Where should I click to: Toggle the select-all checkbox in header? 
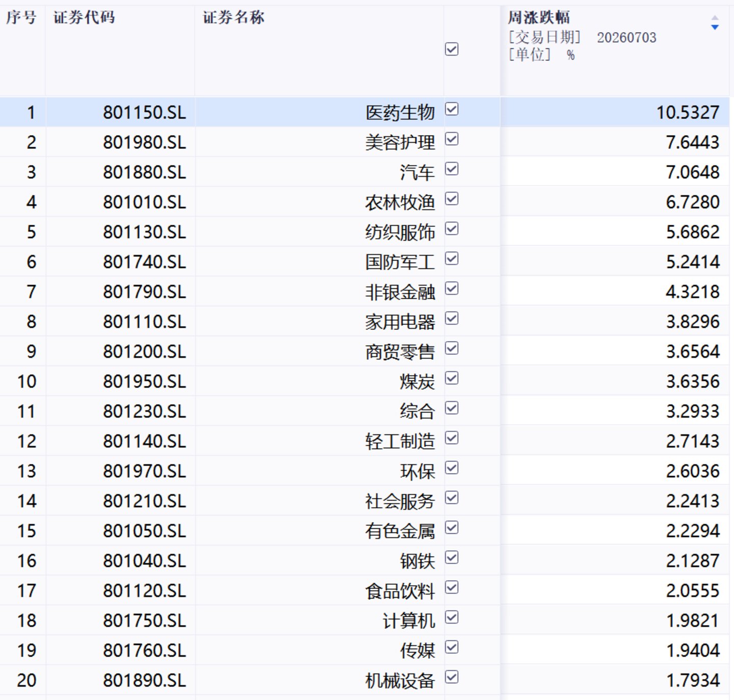(x=452, y=49)
